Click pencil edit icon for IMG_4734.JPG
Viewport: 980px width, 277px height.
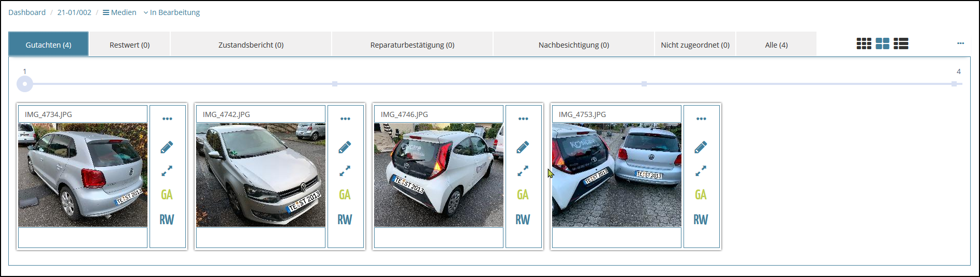click(x=167, y=148)
